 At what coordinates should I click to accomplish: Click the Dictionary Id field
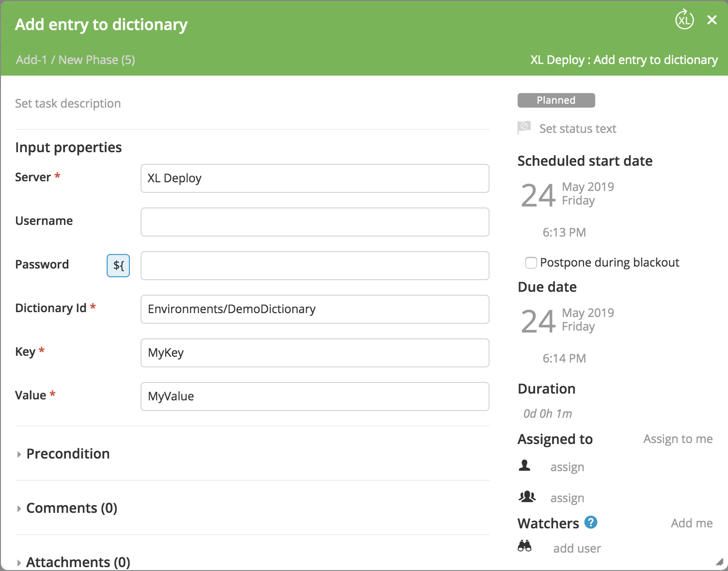pyautogui.click(x=315, y=309)
